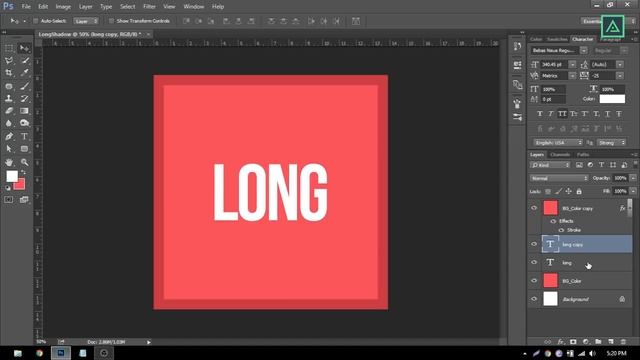Click All Caps style button in Character panel
This screenshot has width=640, height=360.
562,114
